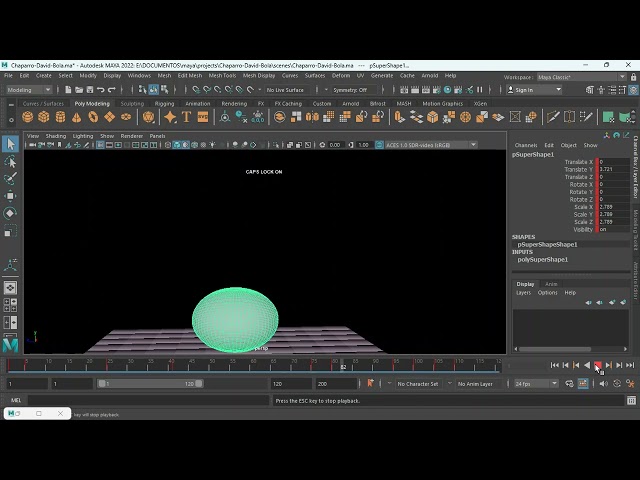The width and height of the screenshot is (640, 480).
Task: Open the Modeling menu set dropdown
Action: pyautogui.click(x=29, y=90)
